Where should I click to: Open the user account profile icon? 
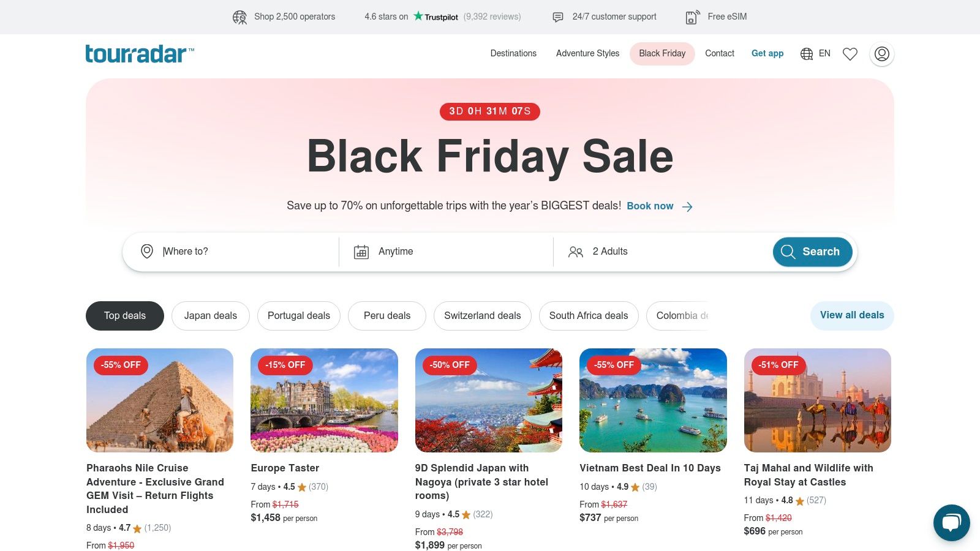(882, 54)
